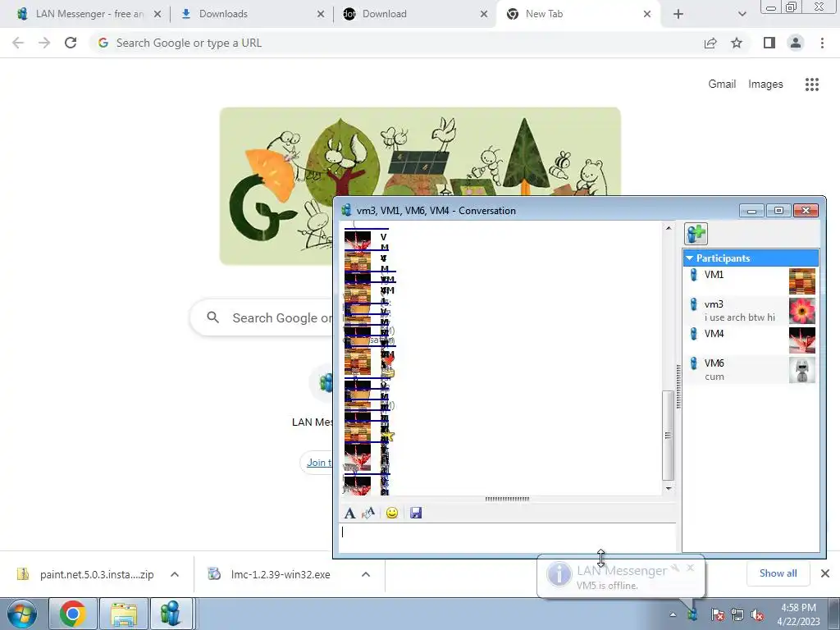
Task: Close the downloads bar
Action: (825, 573)
